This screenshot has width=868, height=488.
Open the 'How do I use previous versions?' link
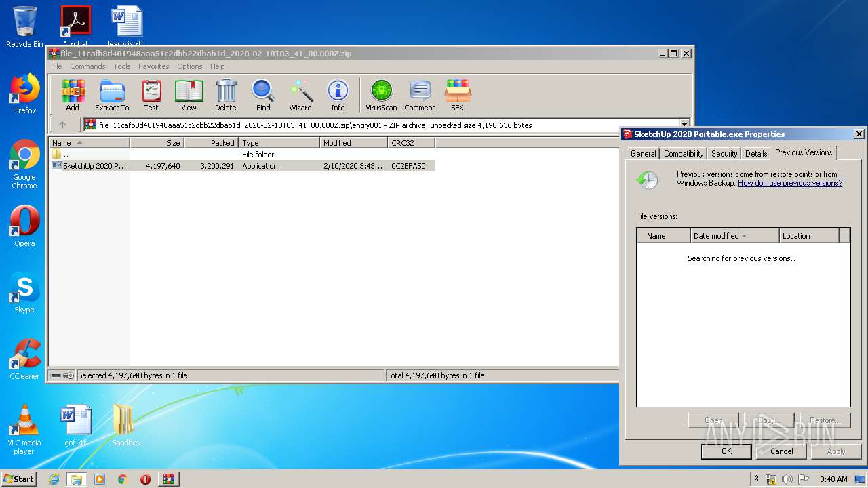[x=790, y=183]
